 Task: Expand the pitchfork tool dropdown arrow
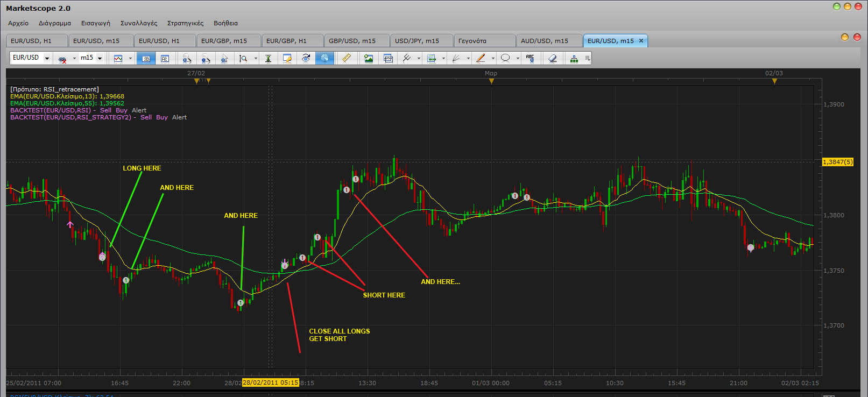(419, 58)
